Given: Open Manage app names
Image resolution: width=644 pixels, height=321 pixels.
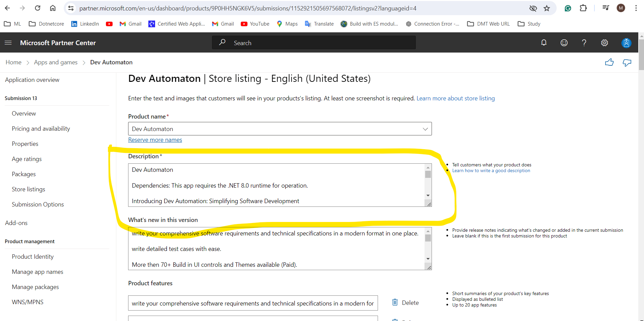Looking at the screenshot, I should (x=37, y=272).
